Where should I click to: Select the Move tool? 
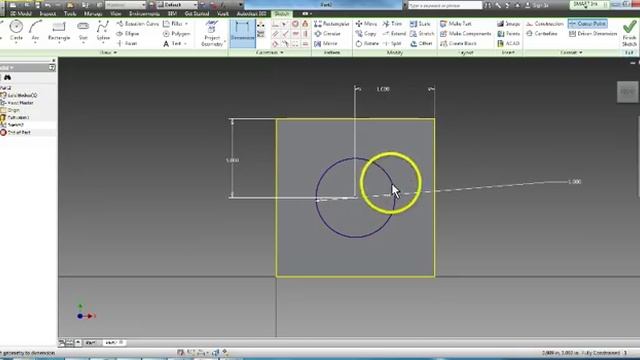(x=366, y=24)
